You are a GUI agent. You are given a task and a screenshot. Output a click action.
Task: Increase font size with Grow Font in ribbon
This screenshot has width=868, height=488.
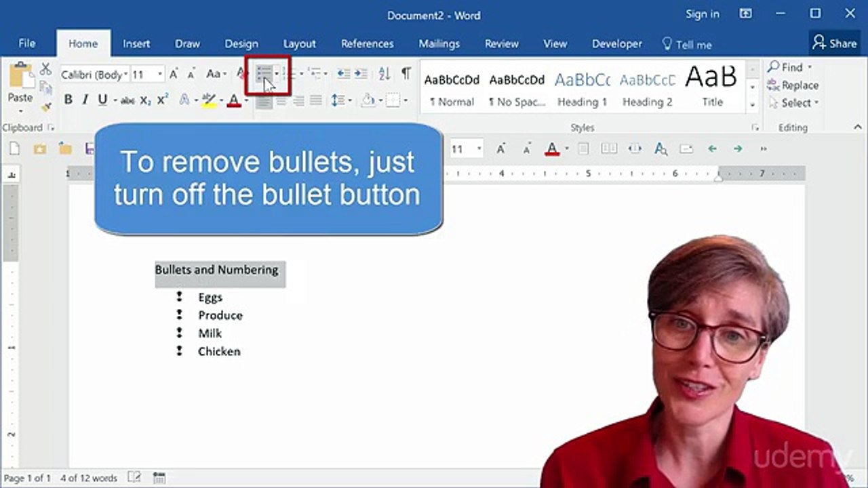pyautogui.click(x=174, y=74)
